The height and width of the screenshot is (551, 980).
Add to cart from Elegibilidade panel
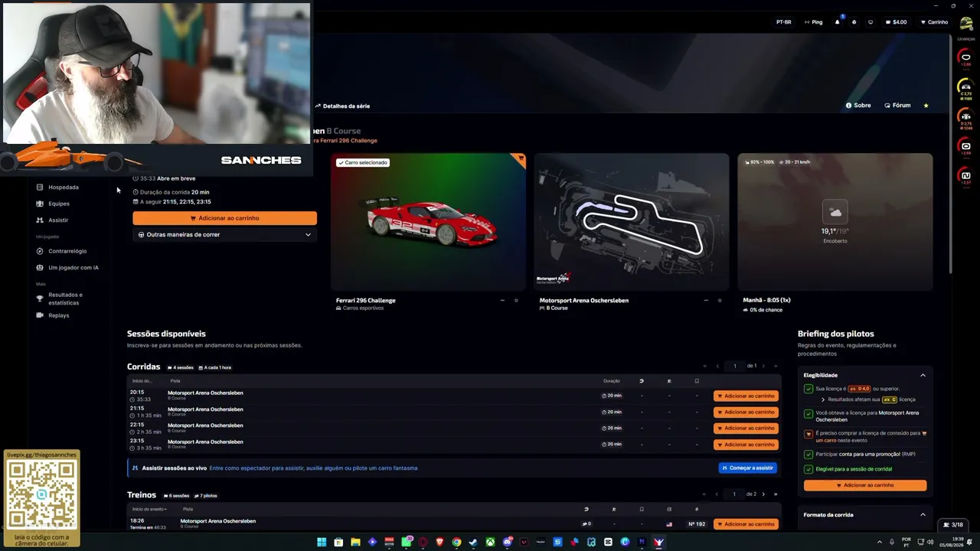[x=865, y=485]
